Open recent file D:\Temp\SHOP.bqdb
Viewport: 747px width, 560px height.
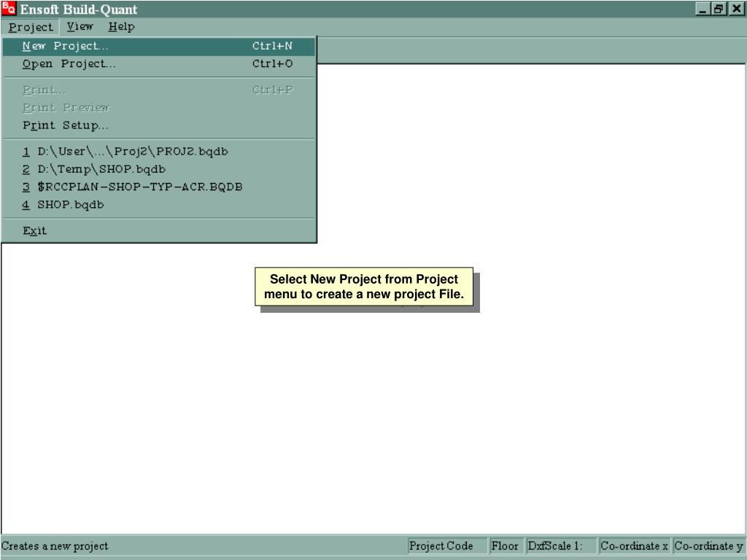coord(158,169)
